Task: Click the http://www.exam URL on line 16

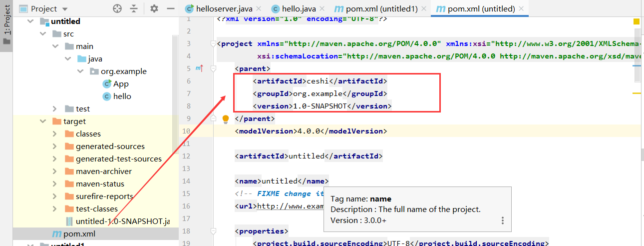Action: [290, 206]
